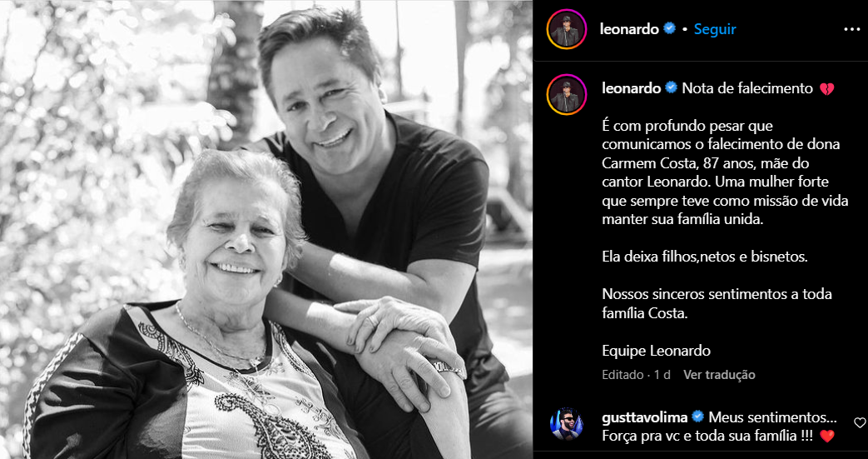Follow leonardo using the Seguir button
Viewport: 868px width, 459px height.
(x=715, y=29)
